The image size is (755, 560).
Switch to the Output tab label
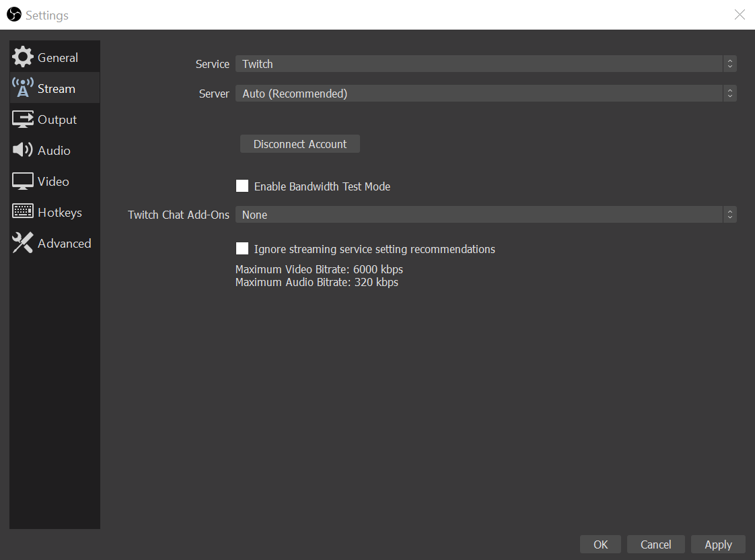(57, 120)
